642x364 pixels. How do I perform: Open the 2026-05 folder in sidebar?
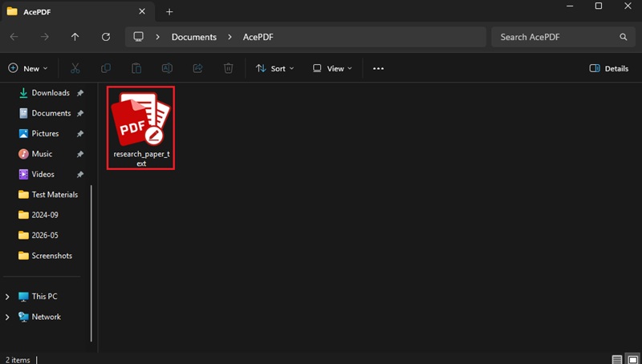[x=39, y=235]
